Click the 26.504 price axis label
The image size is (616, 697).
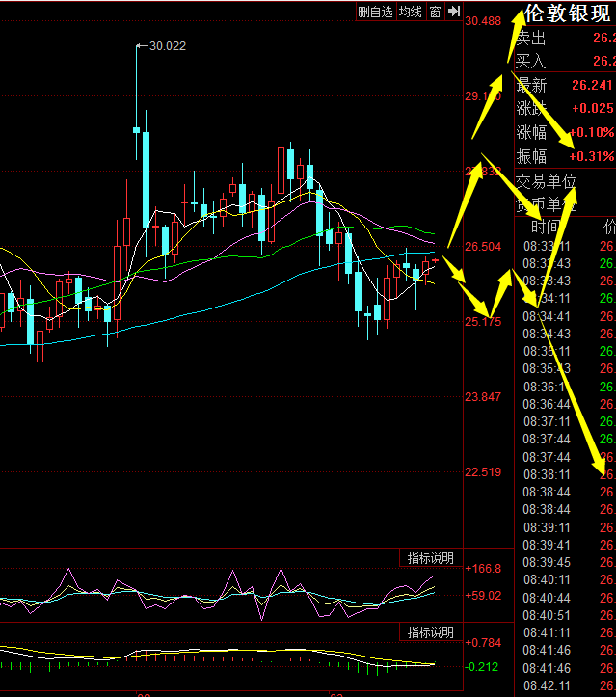click(483, 246)
